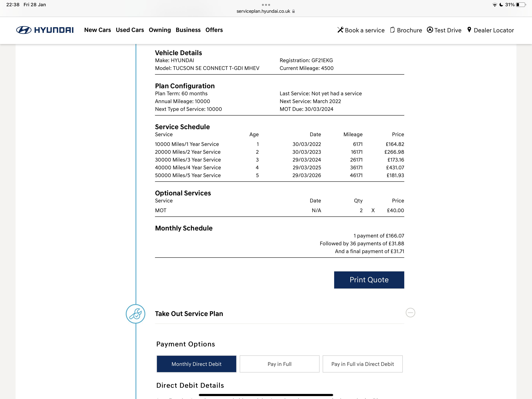Click the Brochure icon
Image resolution: width=532 pixels, height=399 pixels.
point(392,30)
